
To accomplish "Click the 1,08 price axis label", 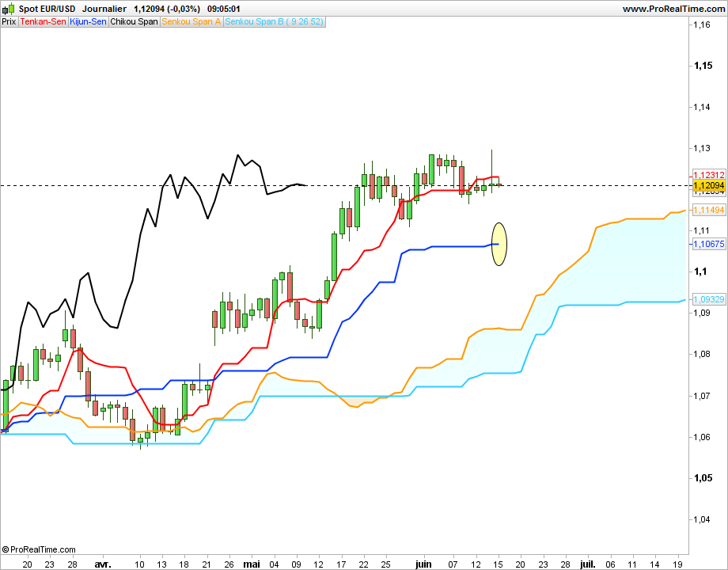I will (702, 354).
